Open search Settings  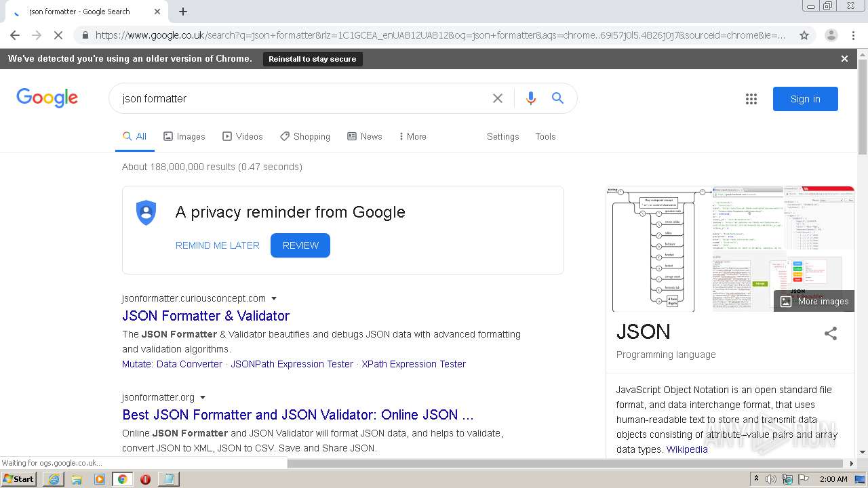502,136
